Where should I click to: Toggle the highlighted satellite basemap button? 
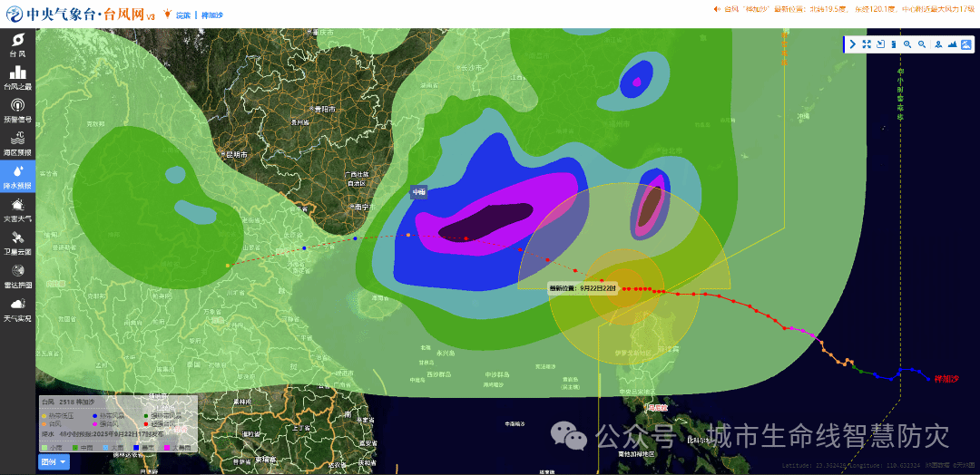965,44
